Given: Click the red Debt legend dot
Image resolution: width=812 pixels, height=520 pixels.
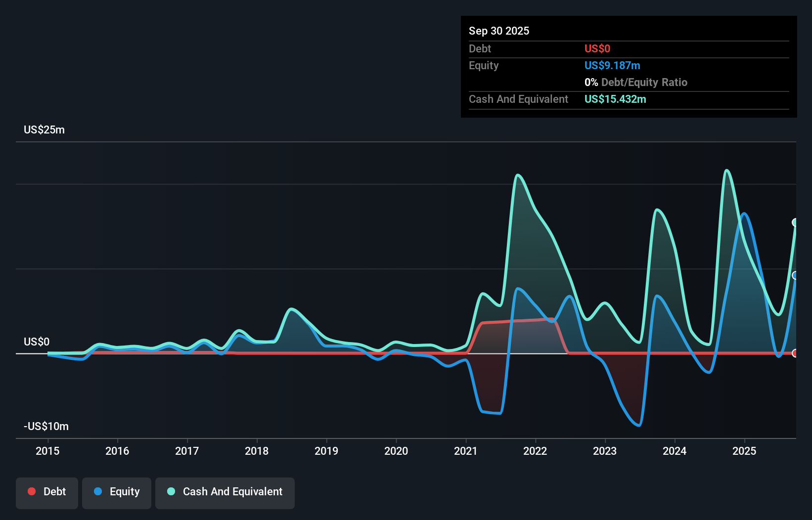Looking at the screenshot, I should pos(32,491).
